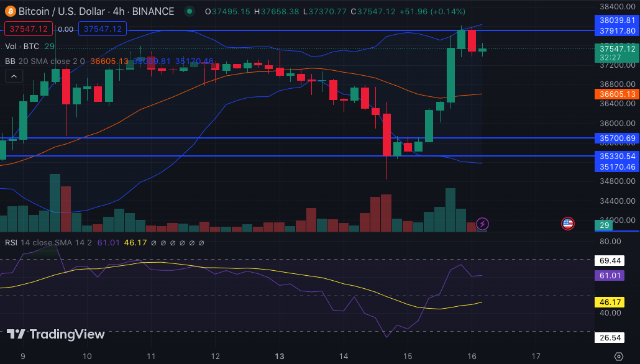The width and height of the screenshot is (640, 364).
Task: Click the RSI 26.54 level label
Action: point(610,337)
